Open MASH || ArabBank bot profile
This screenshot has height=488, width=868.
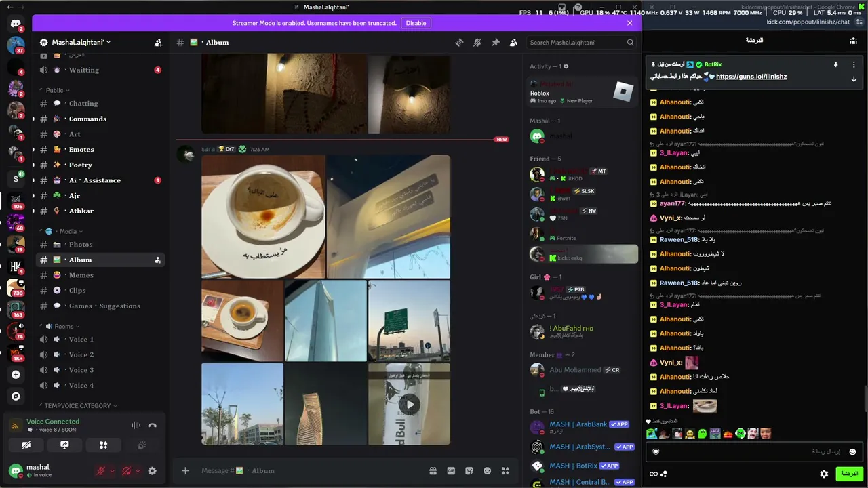tap(583, 427)
